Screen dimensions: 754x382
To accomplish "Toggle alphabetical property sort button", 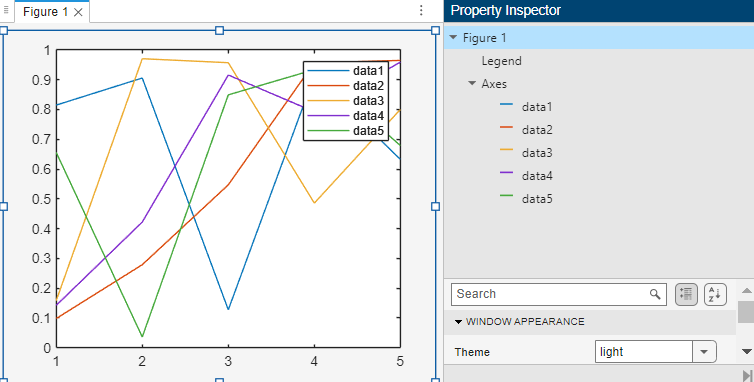I will [x=715, y=294].
